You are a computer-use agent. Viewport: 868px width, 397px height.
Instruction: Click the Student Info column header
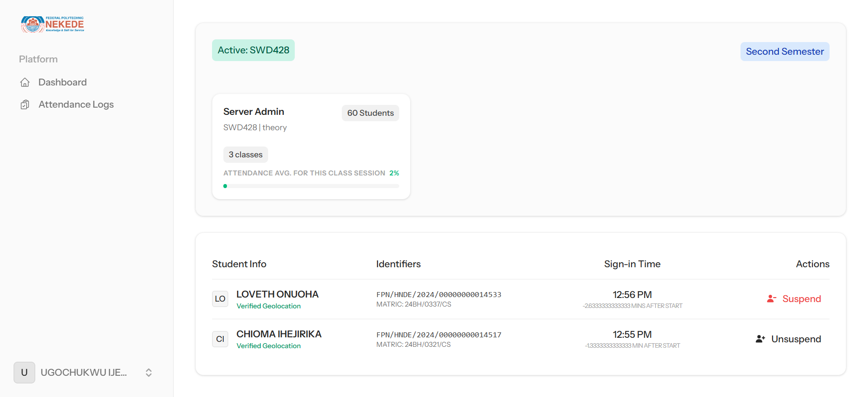[239, 264]
